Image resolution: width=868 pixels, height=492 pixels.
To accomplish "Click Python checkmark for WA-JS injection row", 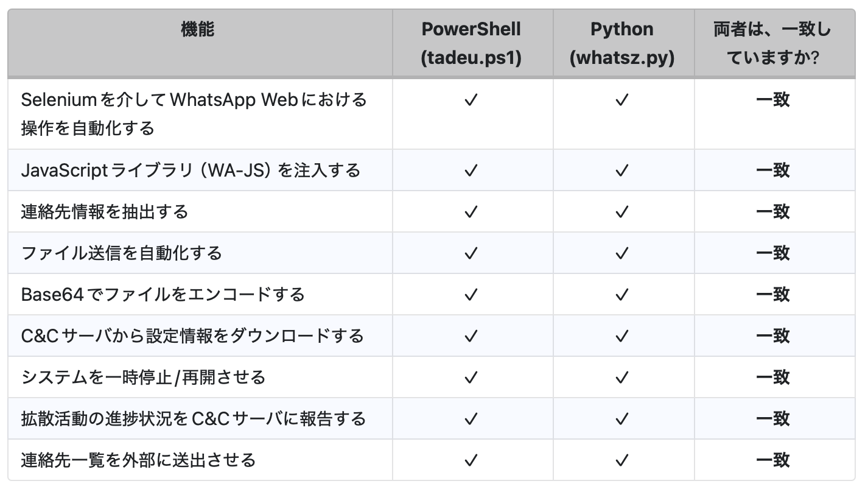I will [621, 170].
